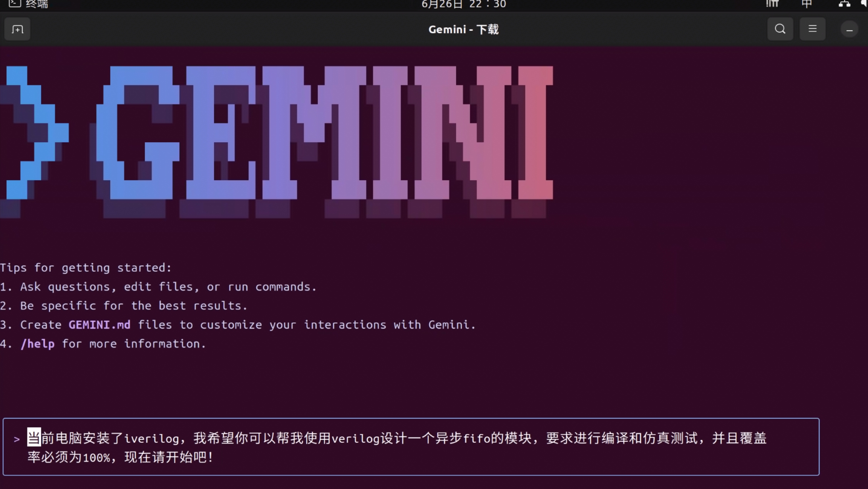Click into the Gemini prompt input box

[411, 447]
